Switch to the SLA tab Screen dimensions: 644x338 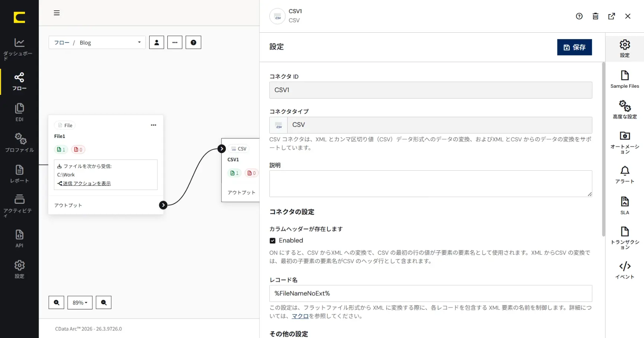tap(625, 206)
